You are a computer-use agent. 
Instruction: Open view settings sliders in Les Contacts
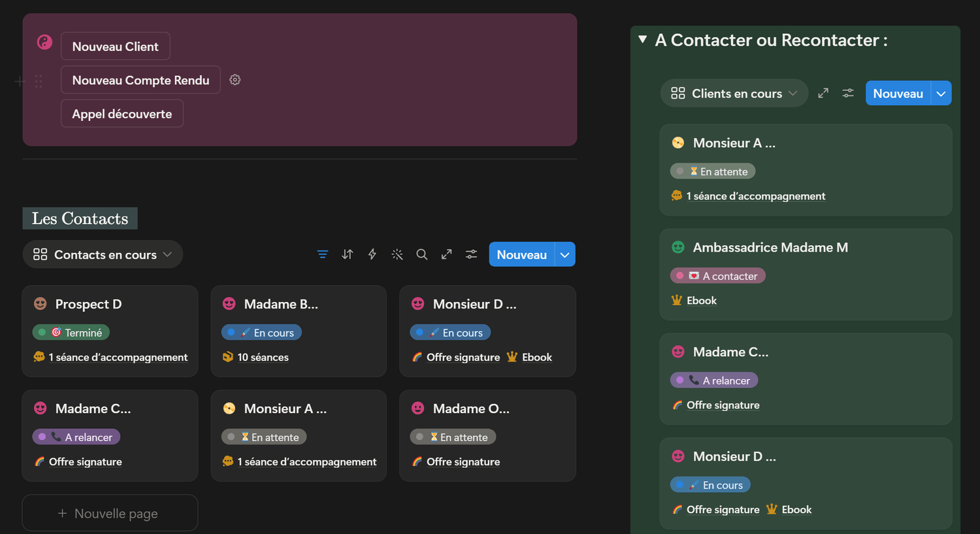click(472, 254)
